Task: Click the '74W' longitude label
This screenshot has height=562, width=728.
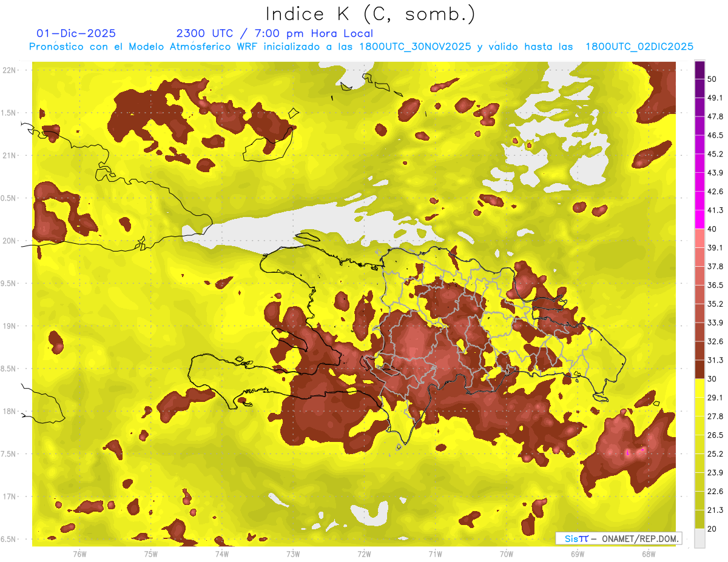Action: 221,554
